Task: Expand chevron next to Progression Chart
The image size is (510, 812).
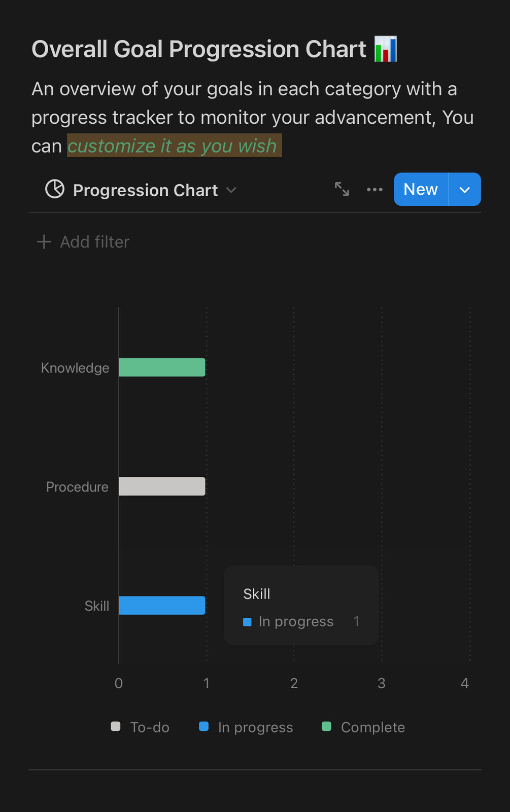Action: (x=231, y=190)
